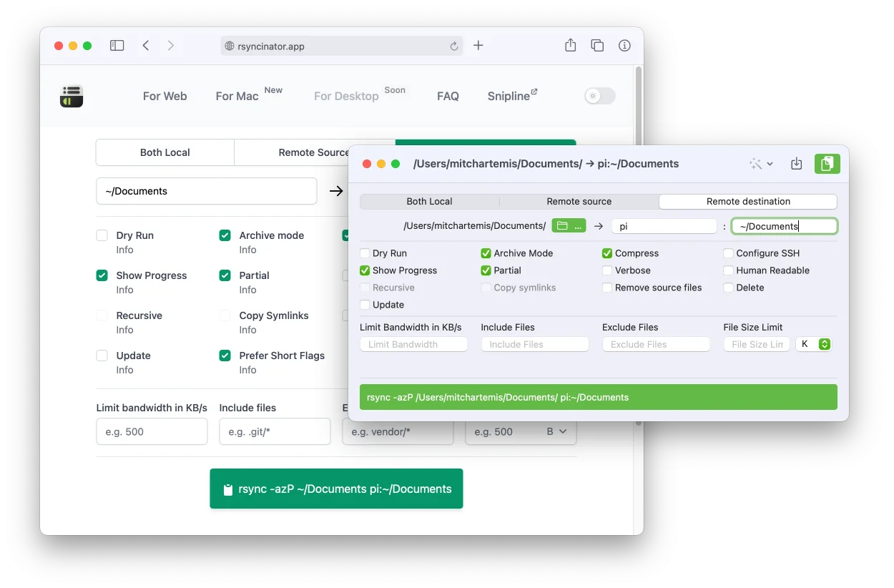Enable Dry Run checkbox on the website

pyautogui.click(x=102, y=235)
